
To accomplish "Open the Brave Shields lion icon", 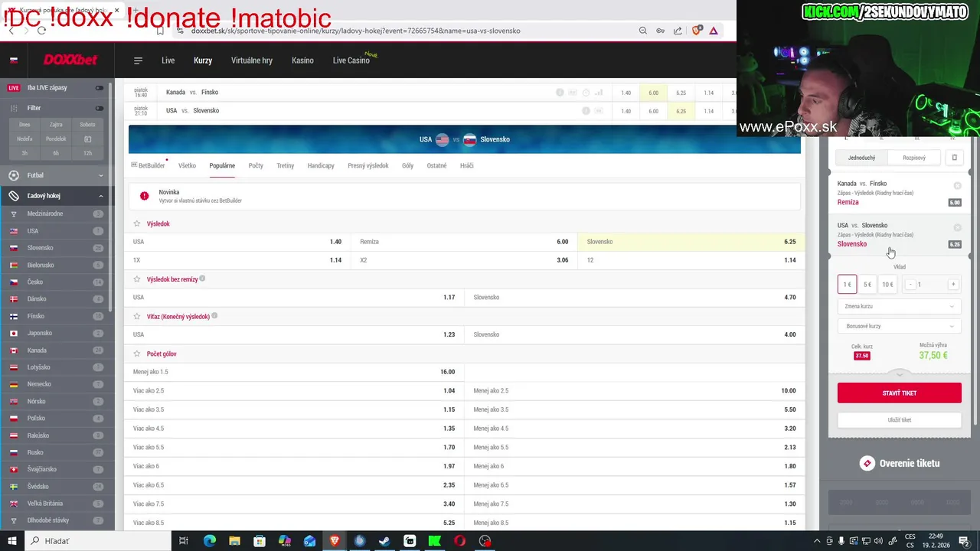I will click(x=697, y=31).
